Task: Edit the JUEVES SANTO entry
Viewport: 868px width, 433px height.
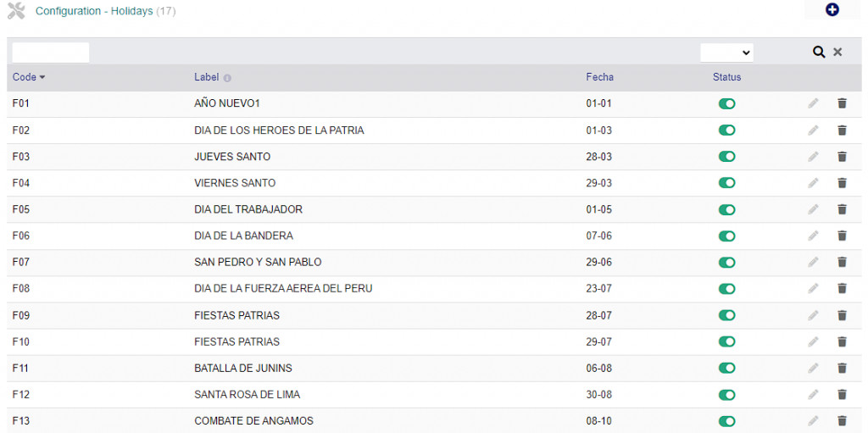Action: pos(813,157)
